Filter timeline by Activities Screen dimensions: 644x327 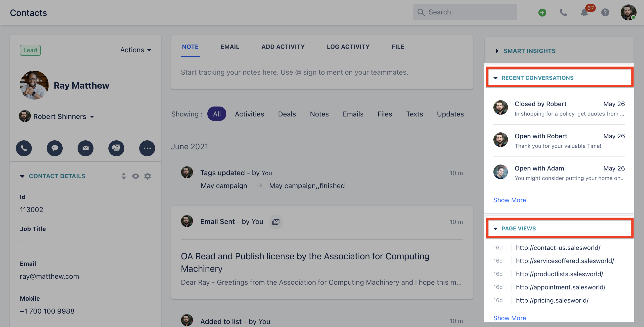249,114
